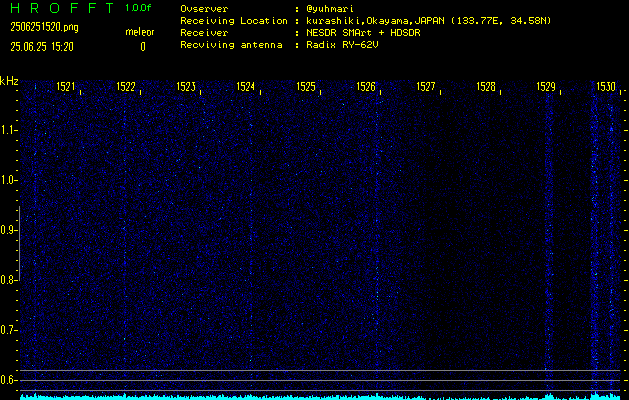Click the kHz axis unit label
629x400 pixels.
pos(9,81)
